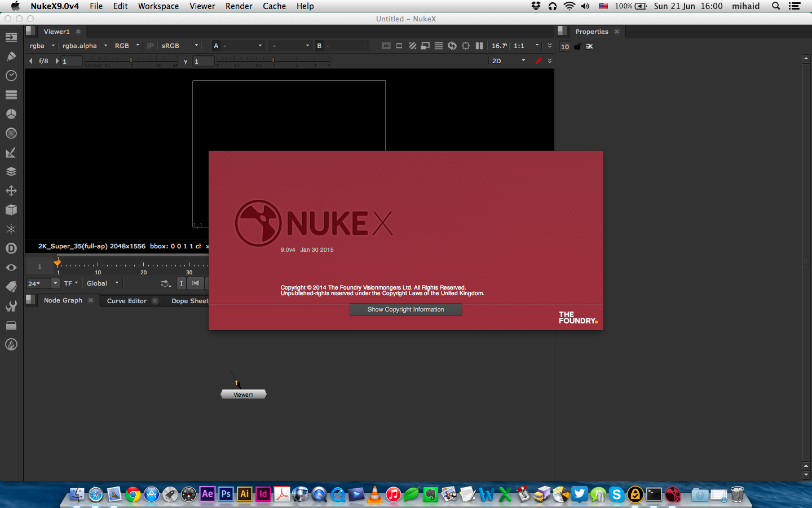Toggle viewer clipping warning icon
Viewport: 812px width, 508px height.
point(412,46)
